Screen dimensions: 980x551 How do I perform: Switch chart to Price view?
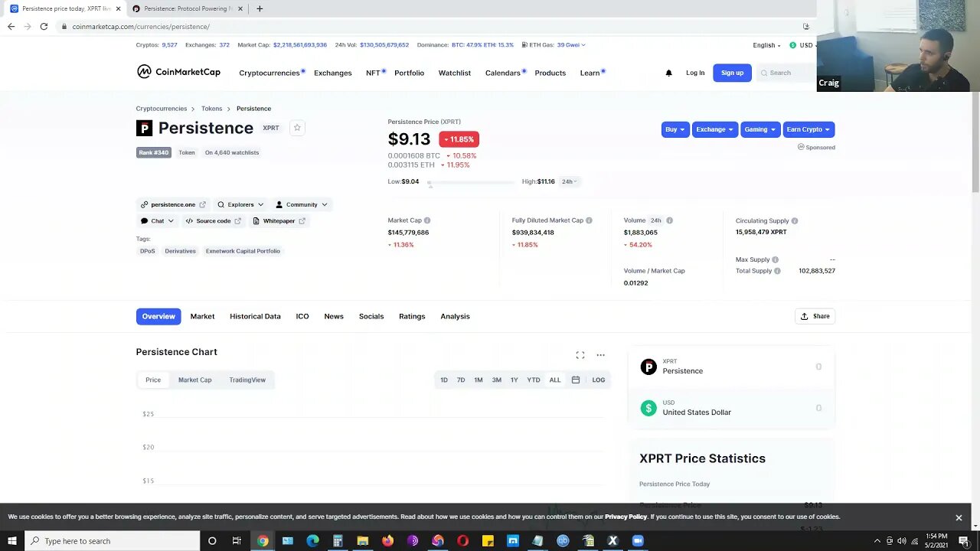coord(153,380)
